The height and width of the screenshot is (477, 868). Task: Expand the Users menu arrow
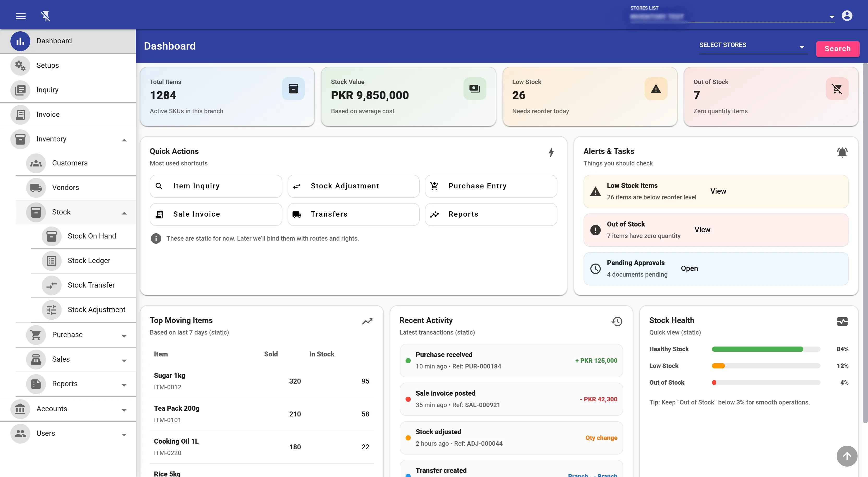[124, 434]
